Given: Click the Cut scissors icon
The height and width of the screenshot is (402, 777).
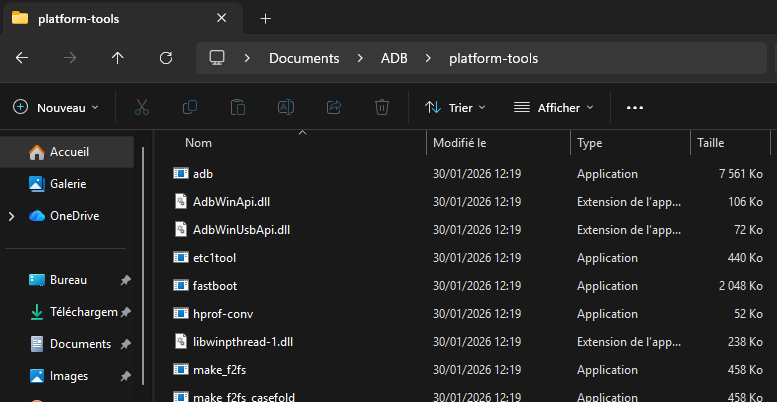Looking at the screenshot, I should click(142, 108).
